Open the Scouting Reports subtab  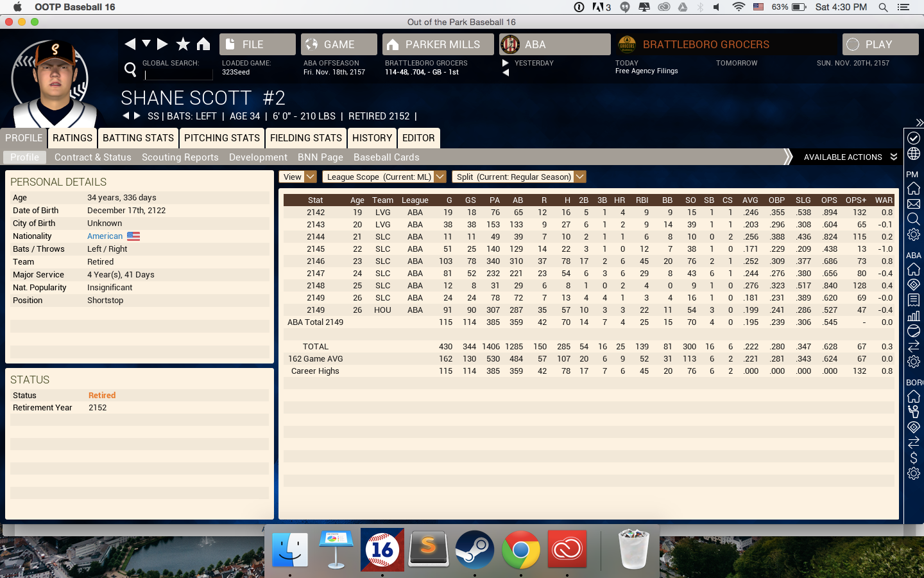(180, 157)
